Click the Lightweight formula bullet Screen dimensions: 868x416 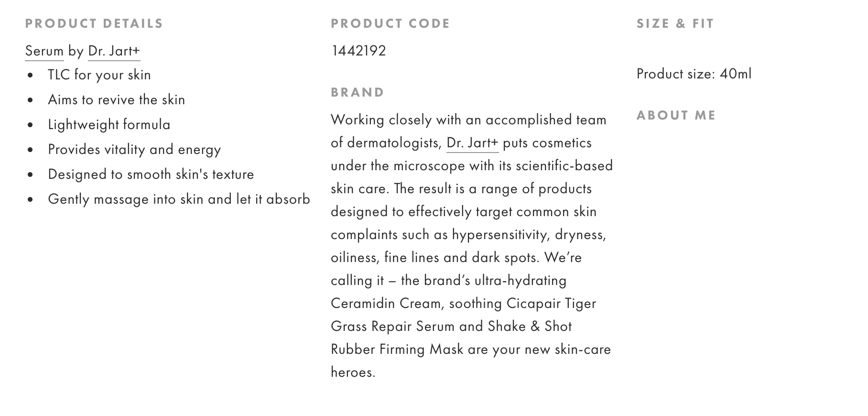tap(109, 124)
